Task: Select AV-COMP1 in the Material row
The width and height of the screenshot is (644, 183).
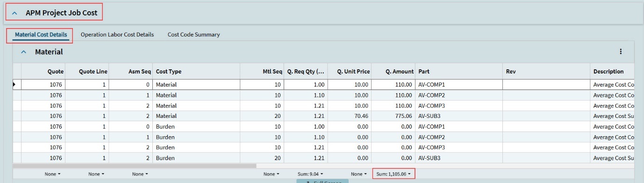Action: click(459, 85)
